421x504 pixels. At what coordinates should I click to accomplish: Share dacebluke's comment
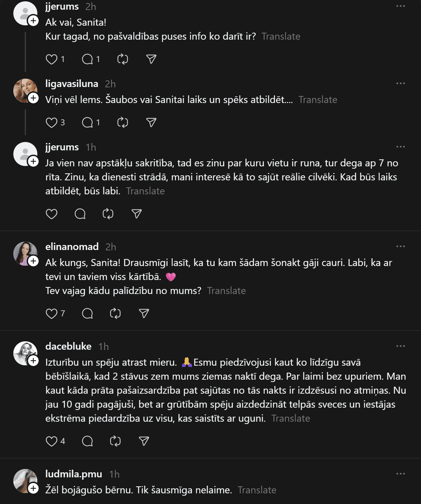coord(144,441)
